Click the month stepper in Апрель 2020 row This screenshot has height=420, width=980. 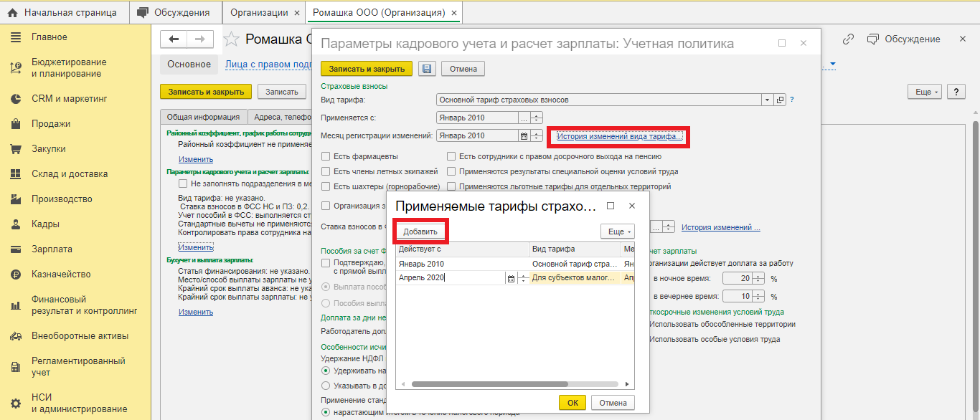click(522, 279)
